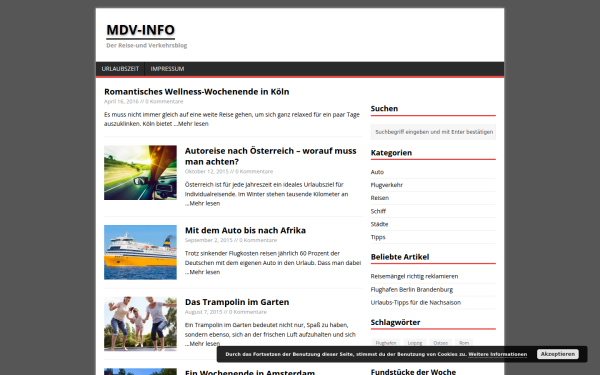
Task: Open Weitere Informationen cookie link
Action: coord(497,354)
